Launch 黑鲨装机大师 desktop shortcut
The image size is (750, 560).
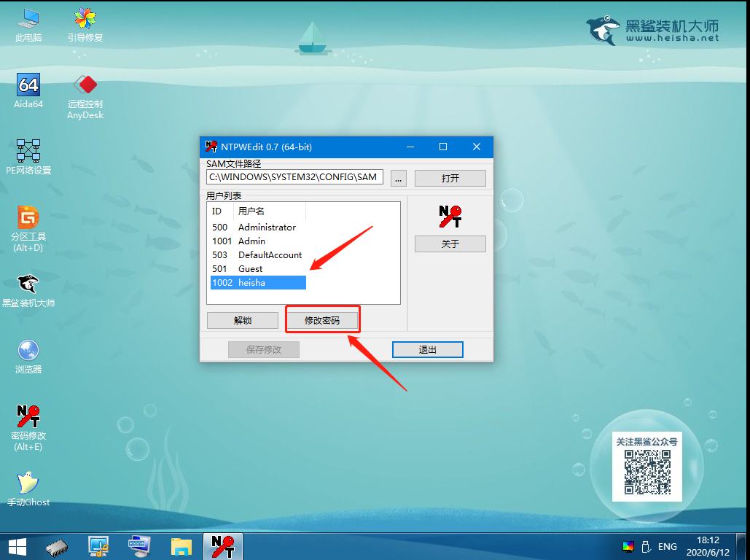tap(28, 284)
